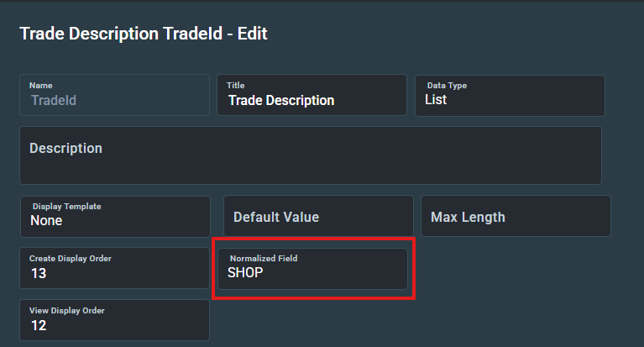644x347 pixels.
Task: Click the value 12 in View Display Order
Action: tap(39, 326)
